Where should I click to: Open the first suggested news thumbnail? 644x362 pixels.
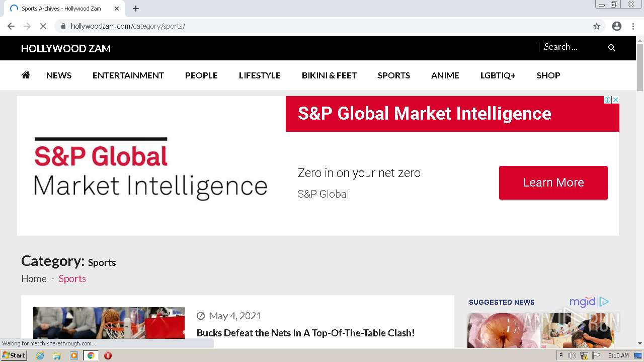[503, 330]
